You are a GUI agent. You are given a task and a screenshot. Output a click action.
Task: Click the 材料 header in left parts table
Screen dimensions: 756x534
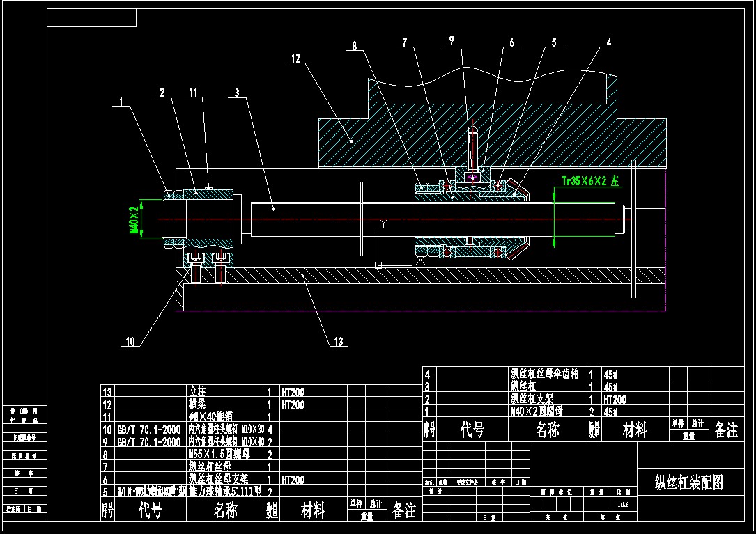(x=313, y=510)
